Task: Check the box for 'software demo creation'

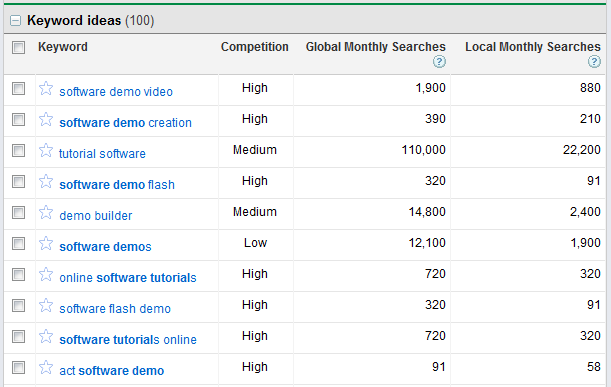Action: point(18,119)
